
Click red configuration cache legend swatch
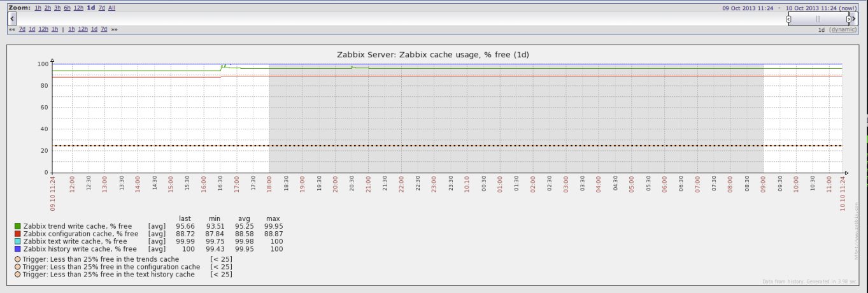[17, 234]
